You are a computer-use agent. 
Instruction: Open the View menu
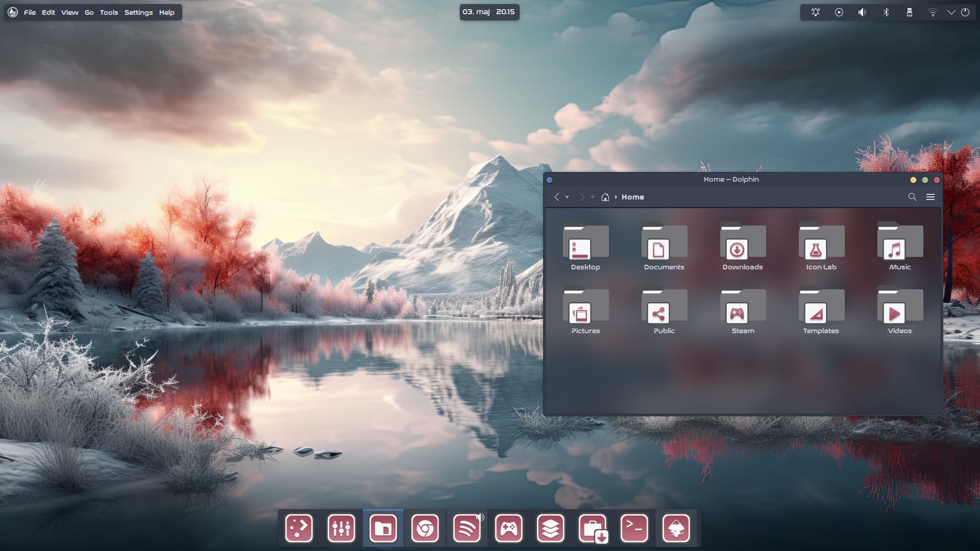70,12
